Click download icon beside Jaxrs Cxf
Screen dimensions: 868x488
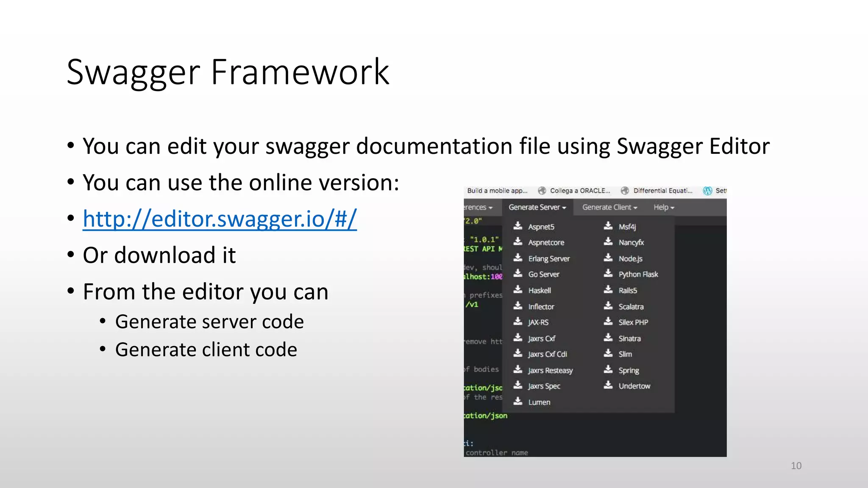point(518,337)
